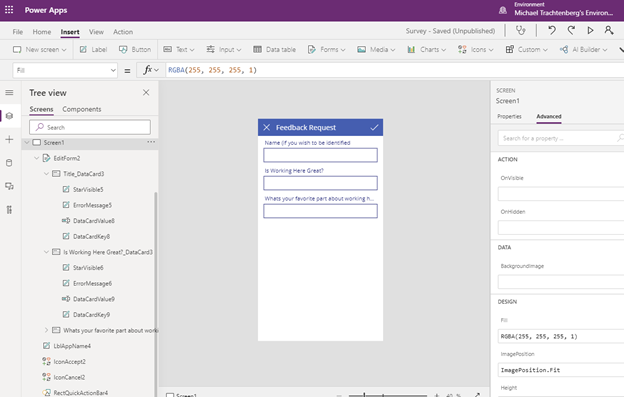Open Advanced tools icon in left rail
Viewport: 624px width, 397px height.
tap(9, 210)
